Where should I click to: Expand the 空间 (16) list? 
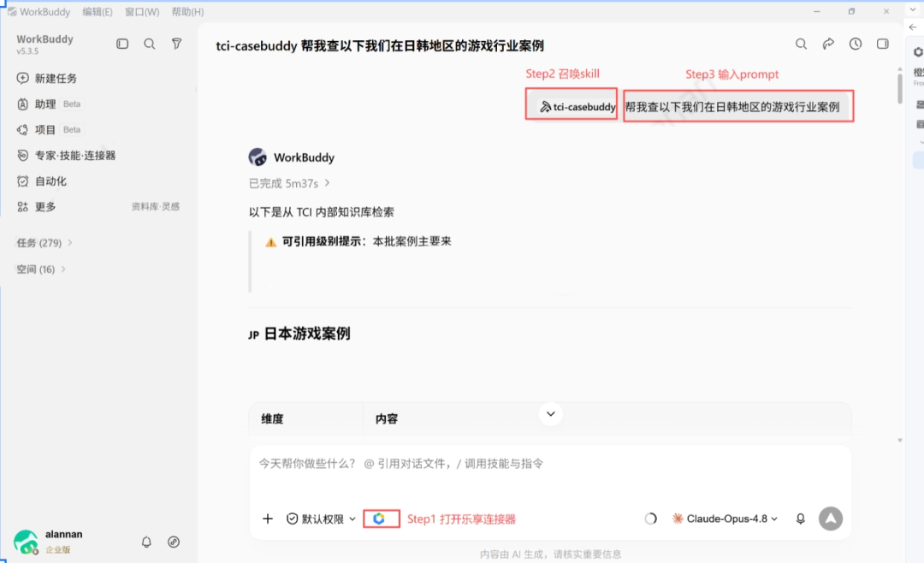(x=41, y=270)
